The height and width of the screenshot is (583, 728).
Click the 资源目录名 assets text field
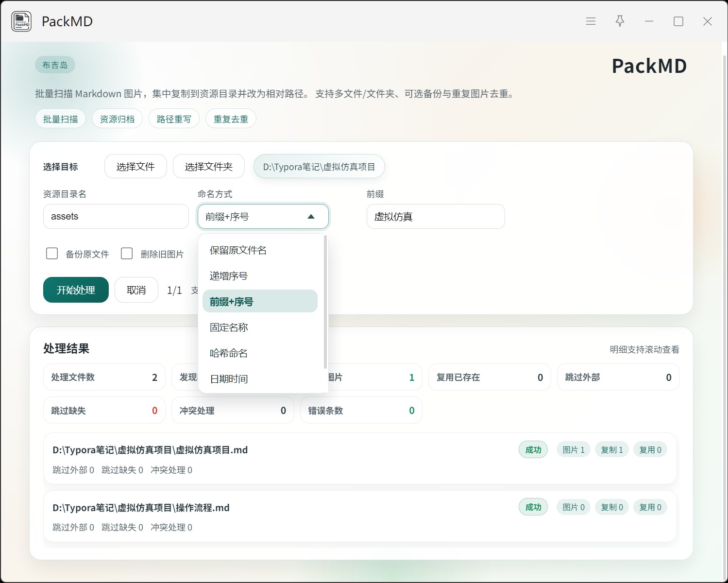point(116,217)
